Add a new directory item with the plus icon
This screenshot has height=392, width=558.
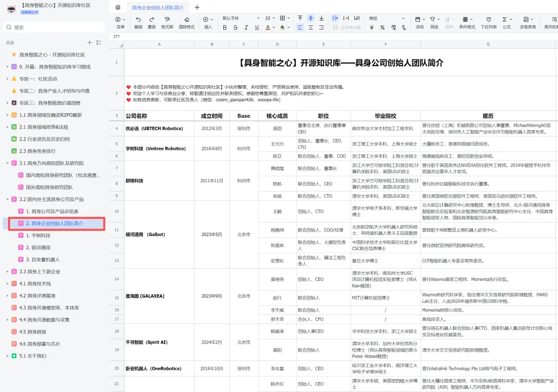(89, 43)
